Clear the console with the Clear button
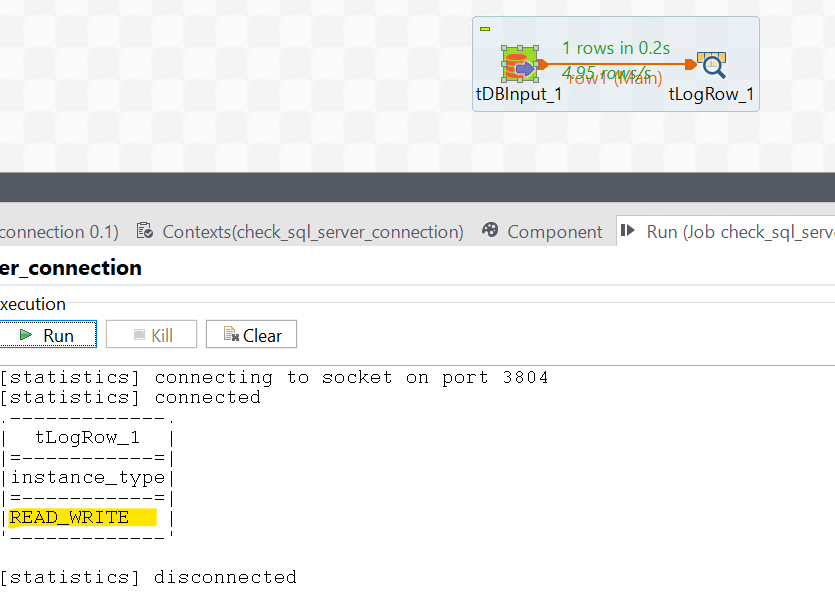The image size is (835, 600). (x=252, y=335)
